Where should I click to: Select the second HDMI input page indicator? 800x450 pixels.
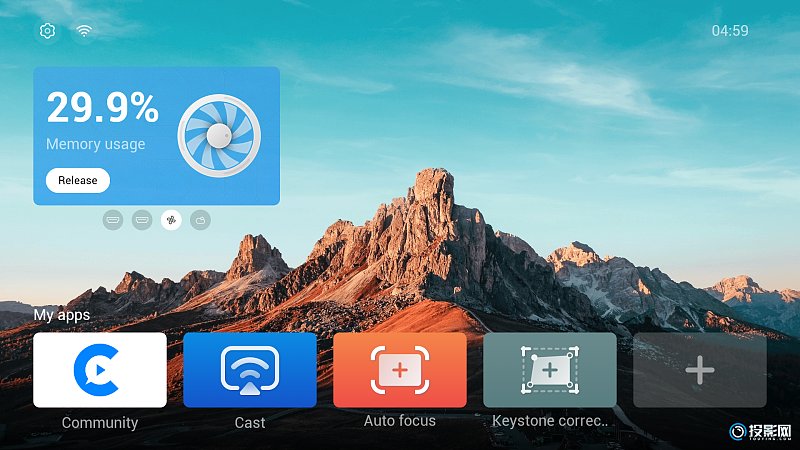(142, 220)
